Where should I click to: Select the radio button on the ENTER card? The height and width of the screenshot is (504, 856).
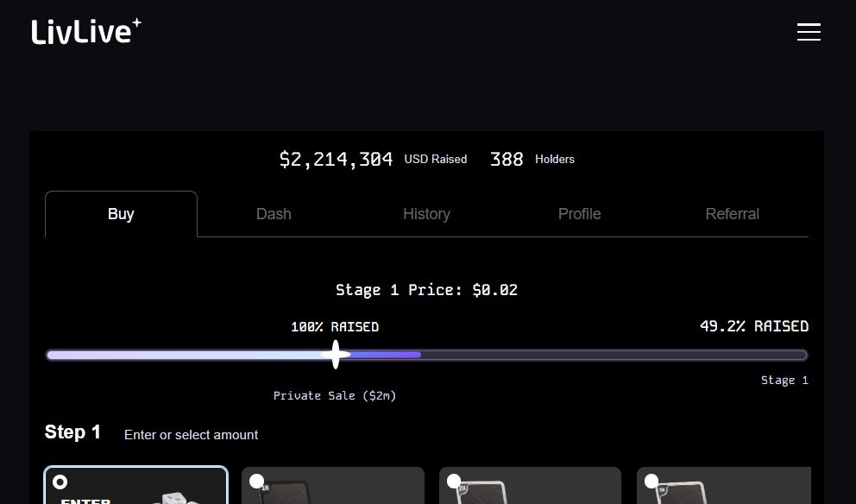pos(60,482)
